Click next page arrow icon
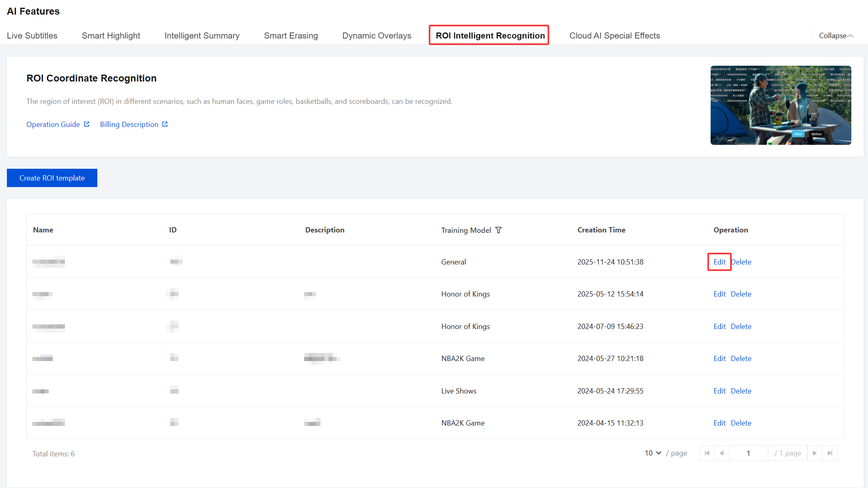Viewport: 868px width, 488px height. pos(814,453)
